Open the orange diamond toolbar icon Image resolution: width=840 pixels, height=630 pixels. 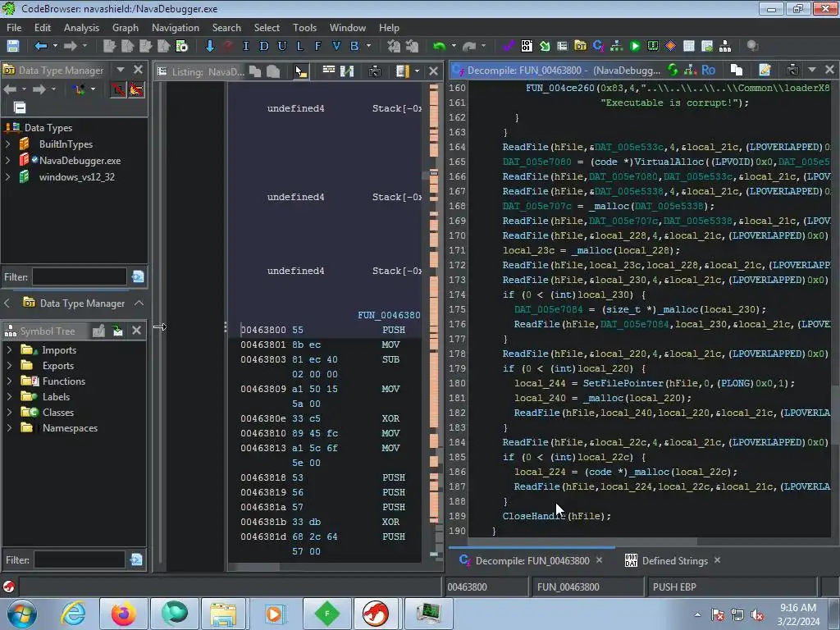pyautogui.click(x=671, y=46)
